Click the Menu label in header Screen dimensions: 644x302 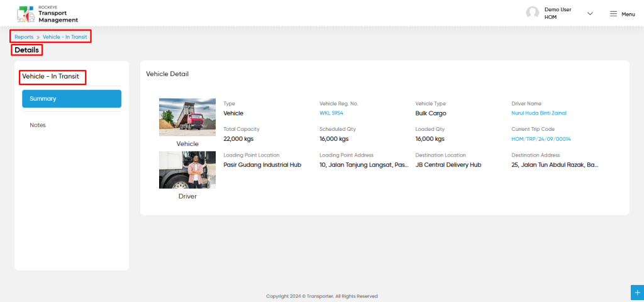[x=628, y=14]
